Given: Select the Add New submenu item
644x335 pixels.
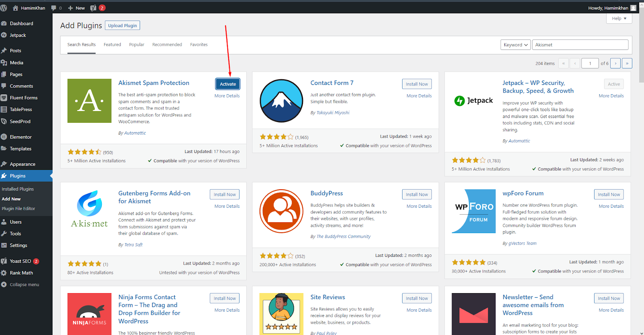Looking at the screenshot, I should (x=11, y=199).
